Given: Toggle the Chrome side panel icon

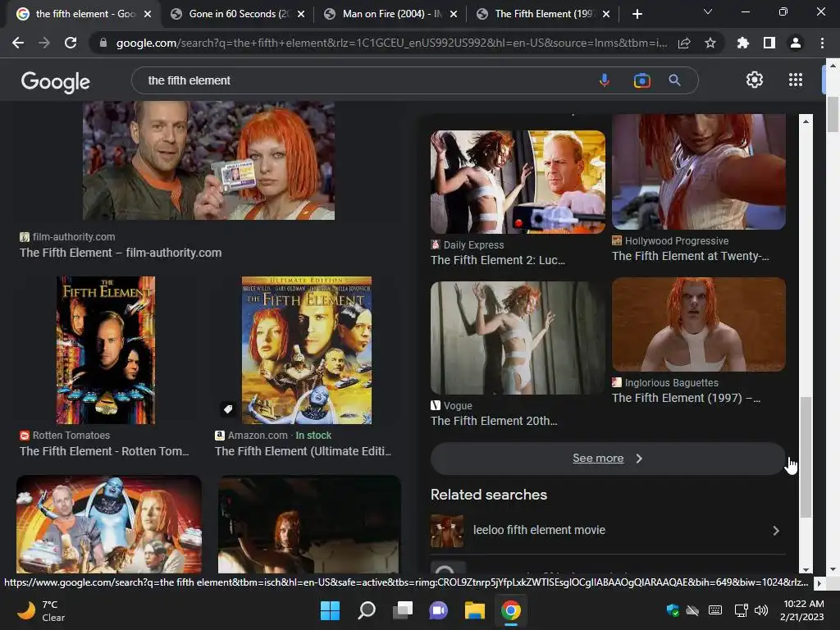Looking at the screenshot, I should coord(769,43).
